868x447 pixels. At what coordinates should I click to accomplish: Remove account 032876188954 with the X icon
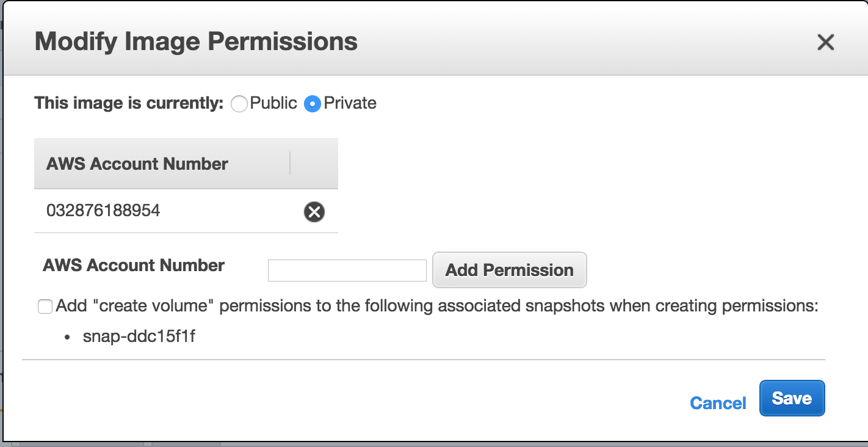tap(314, 212)
